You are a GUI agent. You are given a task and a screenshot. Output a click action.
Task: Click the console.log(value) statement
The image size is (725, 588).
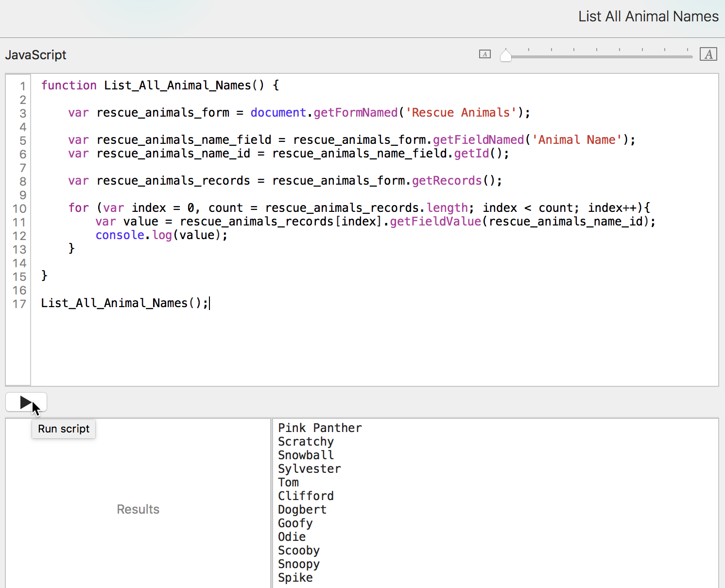coord(161,235)
